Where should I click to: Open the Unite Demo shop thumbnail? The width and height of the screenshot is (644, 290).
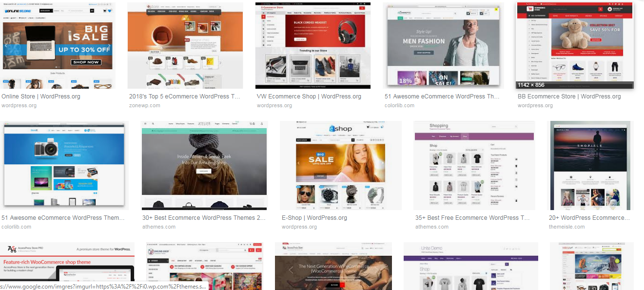click(471, 266)
